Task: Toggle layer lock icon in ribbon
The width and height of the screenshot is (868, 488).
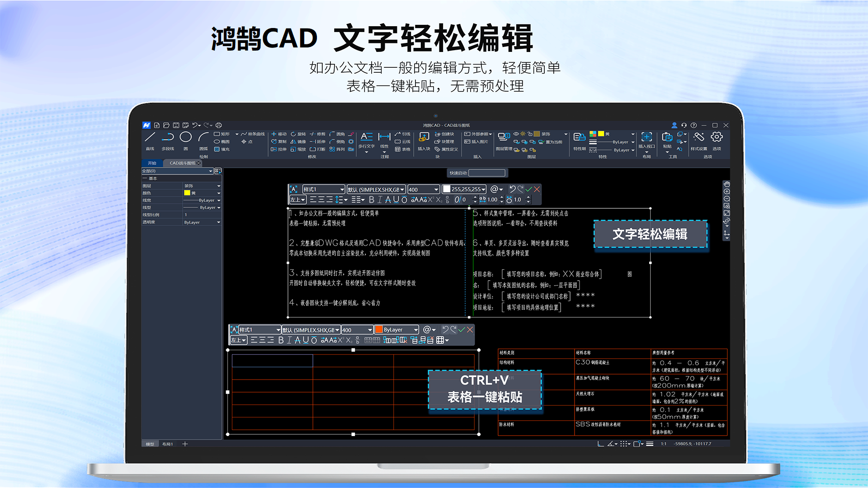Action: 530,134
